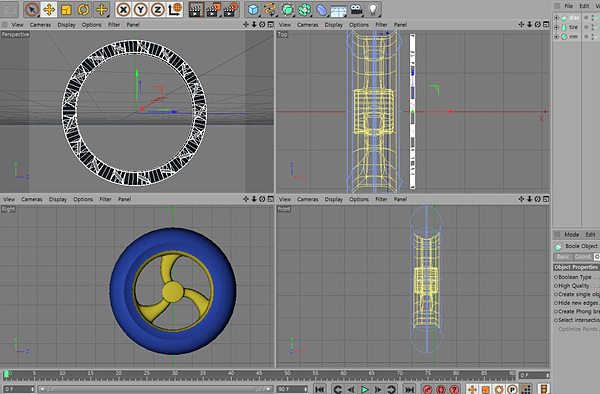Render active view clapperboard icon

(196, 10)
